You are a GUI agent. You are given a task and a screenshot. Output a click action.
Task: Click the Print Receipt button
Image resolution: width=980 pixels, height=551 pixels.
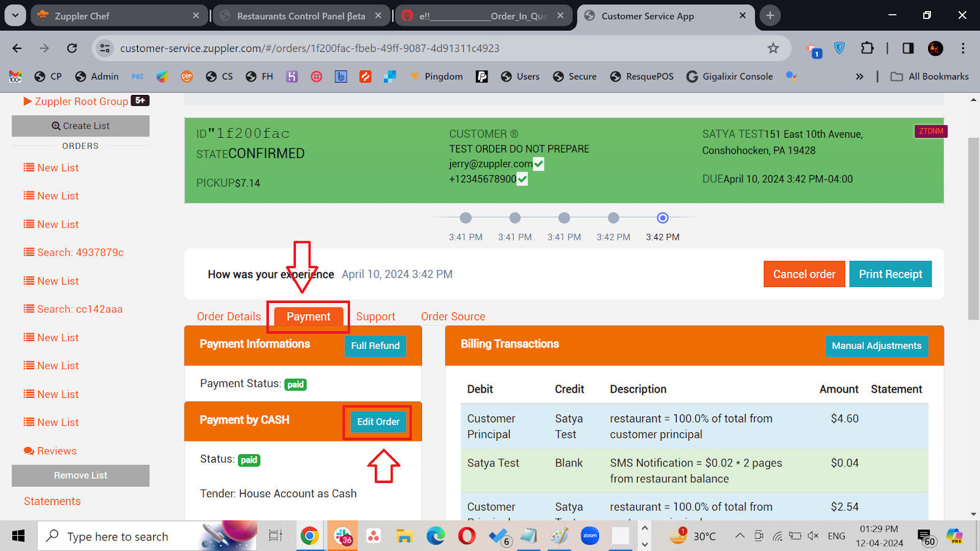[x=891, y=274]
